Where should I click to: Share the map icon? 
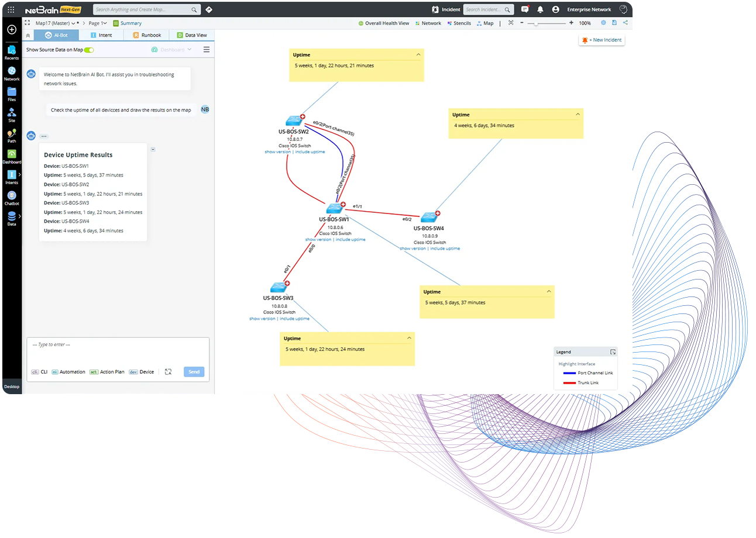[x=626, y=23]
